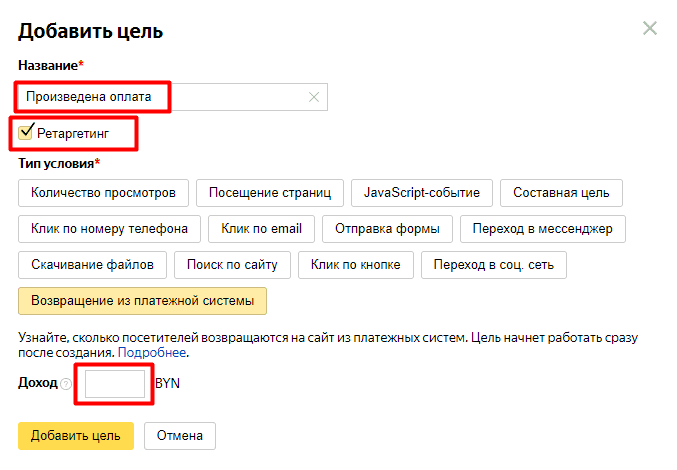Select JavaScript-событие condition type
Viewport: 677px width, 470px height.
421,192
